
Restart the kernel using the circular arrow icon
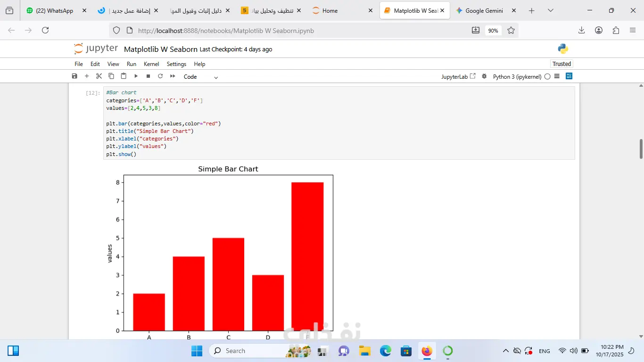pyautogui.click(x=160, y=76)
